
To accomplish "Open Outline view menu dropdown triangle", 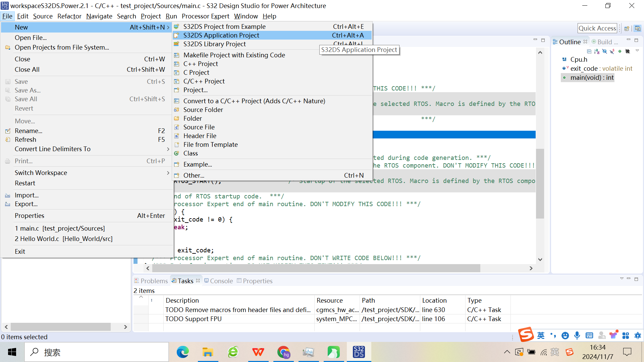I will (637, 51).
